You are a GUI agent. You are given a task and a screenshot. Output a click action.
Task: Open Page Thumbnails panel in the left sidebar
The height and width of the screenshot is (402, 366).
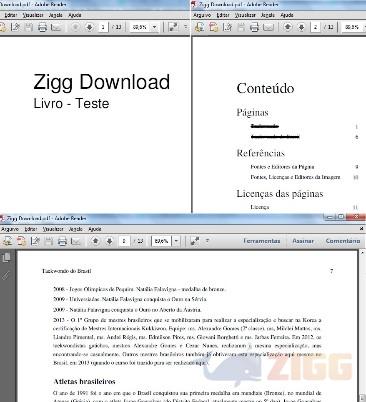click(x=6, y=257)
